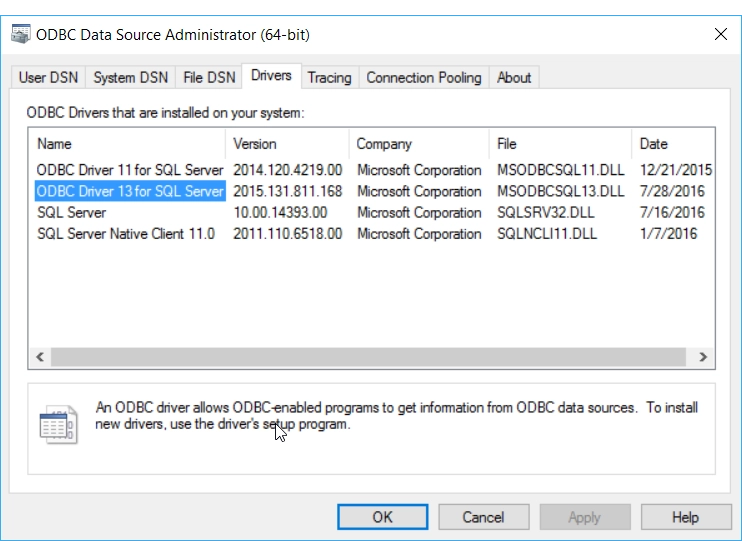The height and width of the screenshot is (556, 742).
Task: Click the horizontal scrollbar track
Action: click(368, 357)
